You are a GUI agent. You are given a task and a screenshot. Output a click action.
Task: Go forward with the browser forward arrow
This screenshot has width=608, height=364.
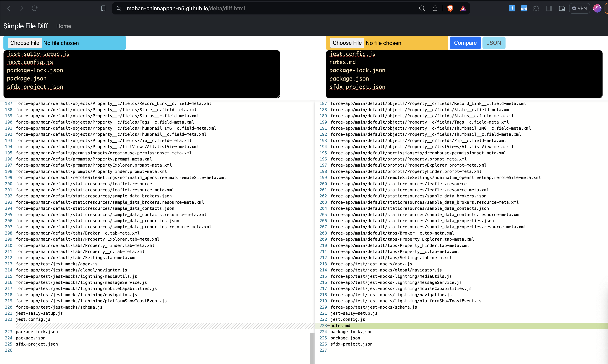pyautogui.click(x=22, y=8)
